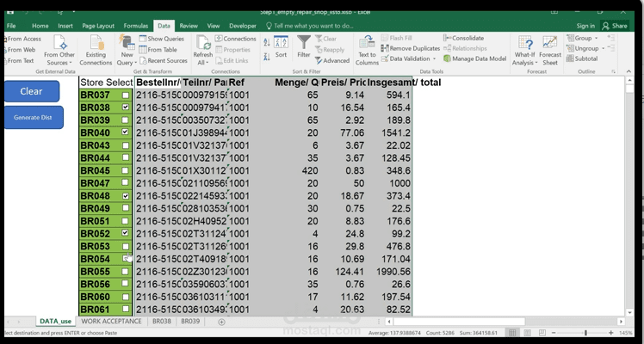This screenshot has width=644, height=344.
Task: Zoom out with the minus icon
Action: click(x=554, y=333)
